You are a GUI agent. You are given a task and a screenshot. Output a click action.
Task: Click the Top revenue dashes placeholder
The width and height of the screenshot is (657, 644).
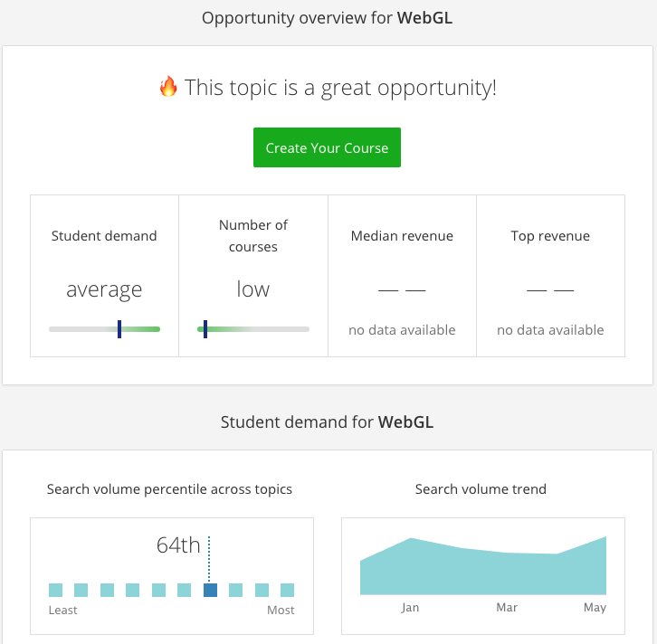pos(550,290)
